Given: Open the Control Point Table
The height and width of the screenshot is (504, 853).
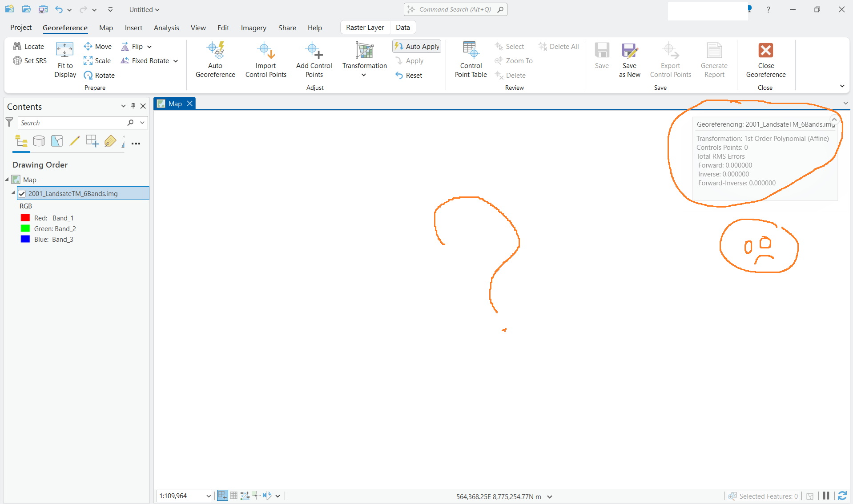Looking at the screenshot, I should pyautogui.click(x=471, y=59).
